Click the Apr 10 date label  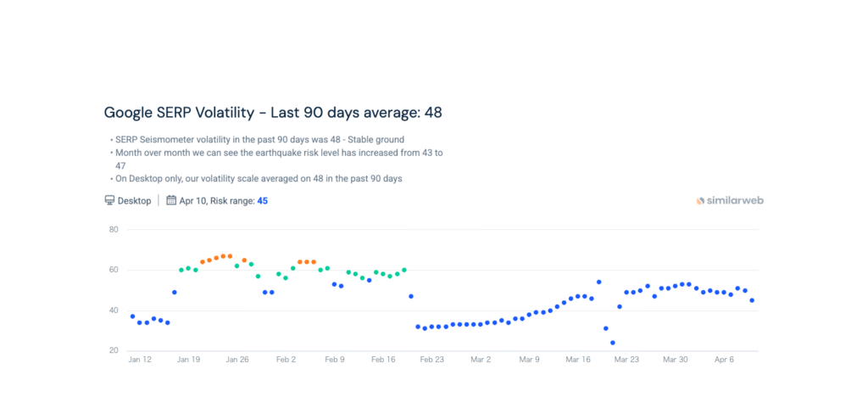[x=194, y=201]
